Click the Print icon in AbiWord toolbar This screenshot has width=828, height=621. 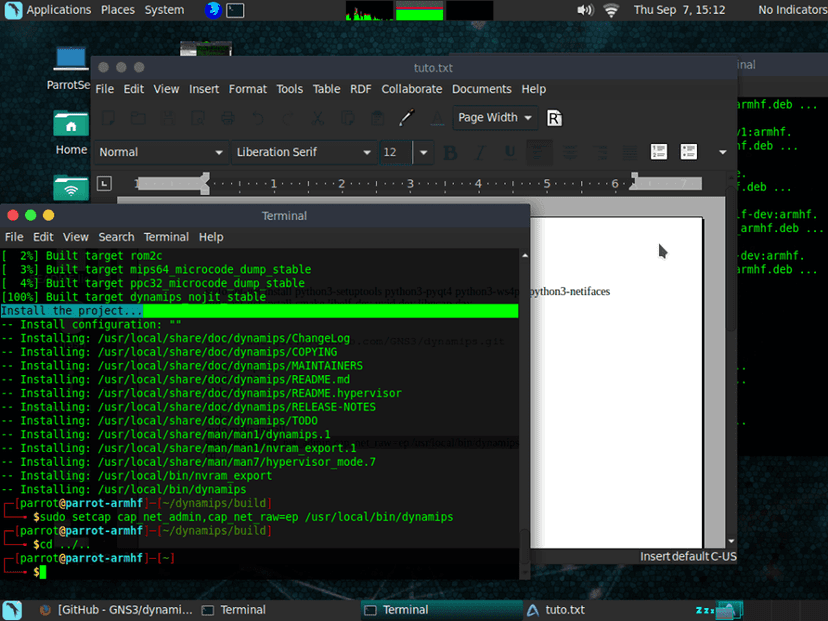[x=228, y=117]
